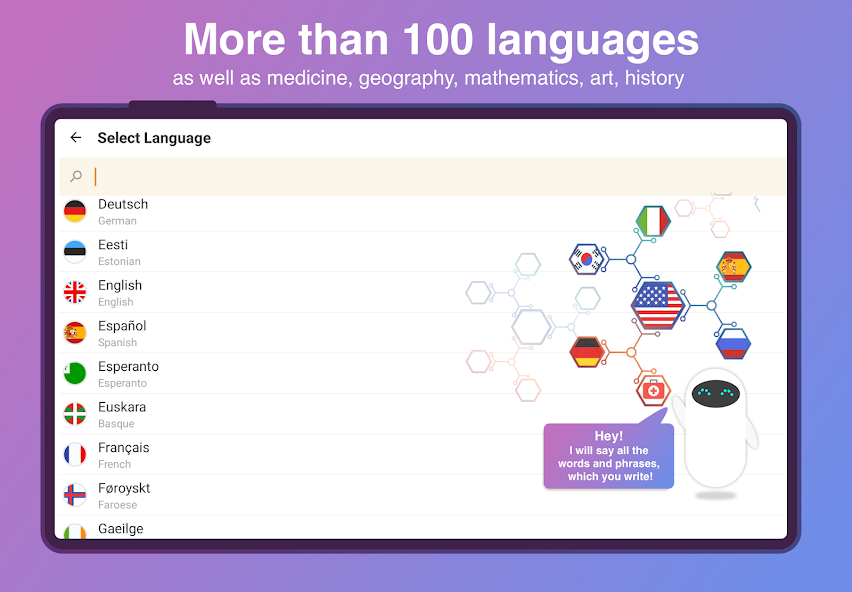Focus the language search input field
The width and height of the screenshot is (852, 592).
430,177
